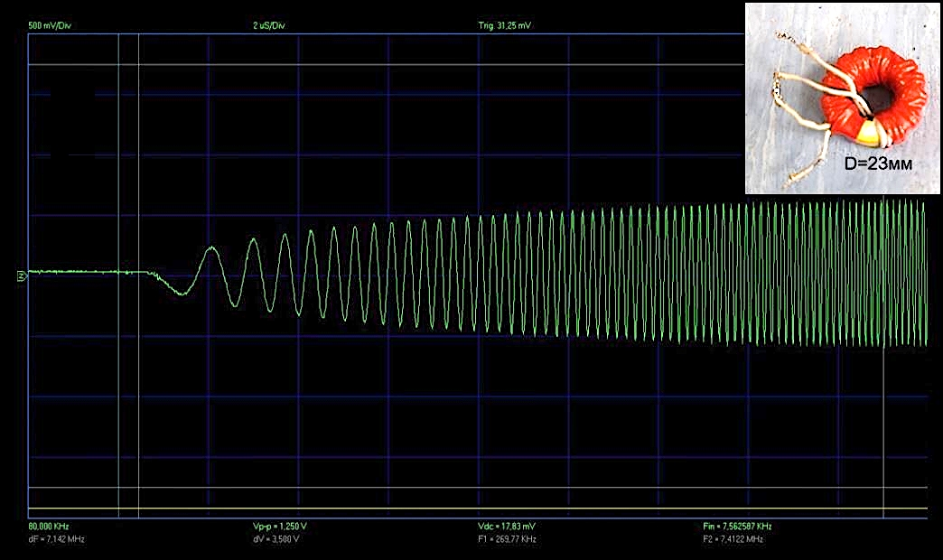Click the Fin = 7.562587 KHz readout

[736, 526]
